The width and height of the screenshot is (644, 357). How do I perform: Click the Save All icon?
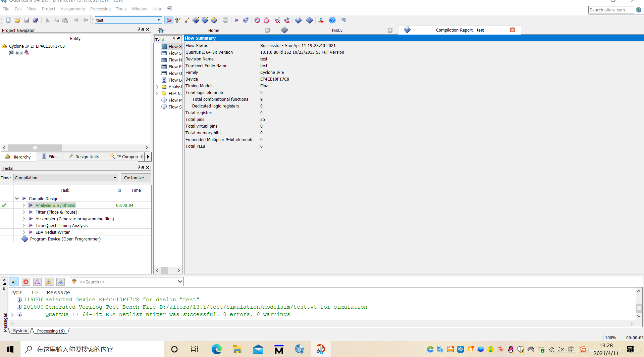click(x=36, y=20)
